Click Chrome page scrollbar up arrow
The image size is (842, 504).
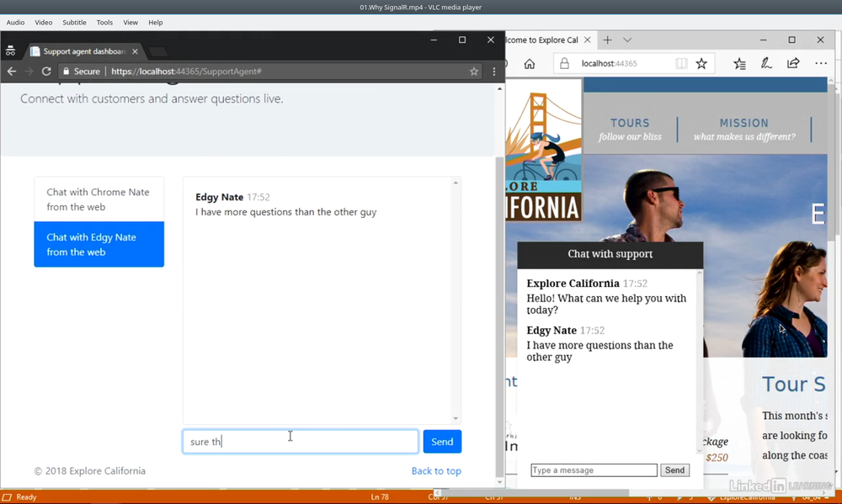[x=499, y=88]
